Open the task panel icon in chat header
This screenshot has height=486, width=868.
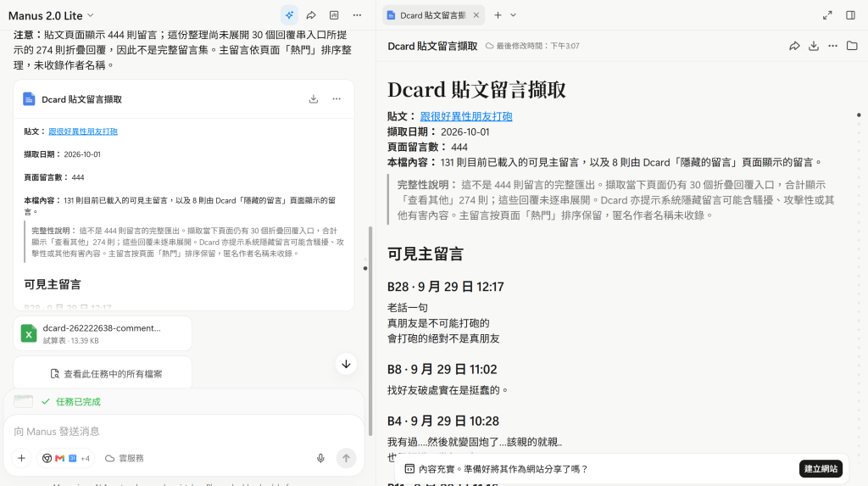334,15
